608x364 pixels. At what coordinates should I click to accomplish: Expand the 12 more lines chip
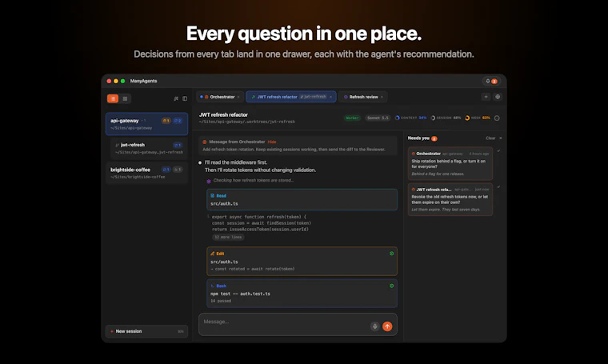point(228,237)
